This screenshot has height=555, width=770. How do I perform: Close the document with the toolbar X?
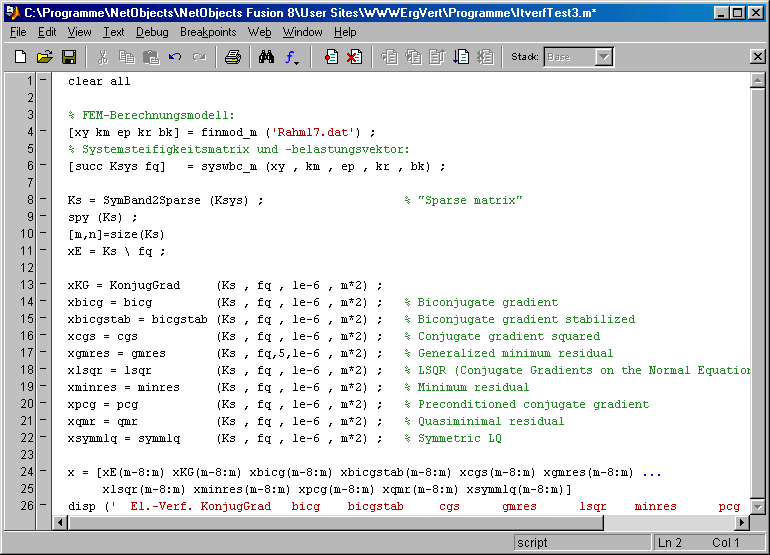[x=758, y=57]
